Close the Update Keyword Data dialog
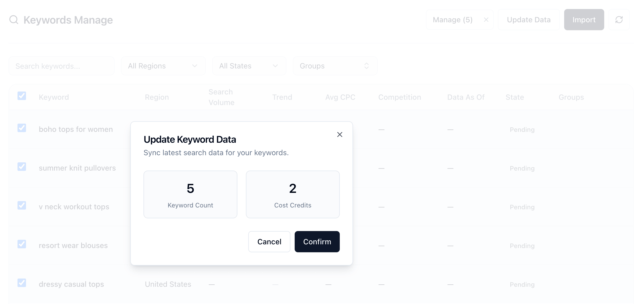This screenshot has height=304, width=644. click(340, 134)
